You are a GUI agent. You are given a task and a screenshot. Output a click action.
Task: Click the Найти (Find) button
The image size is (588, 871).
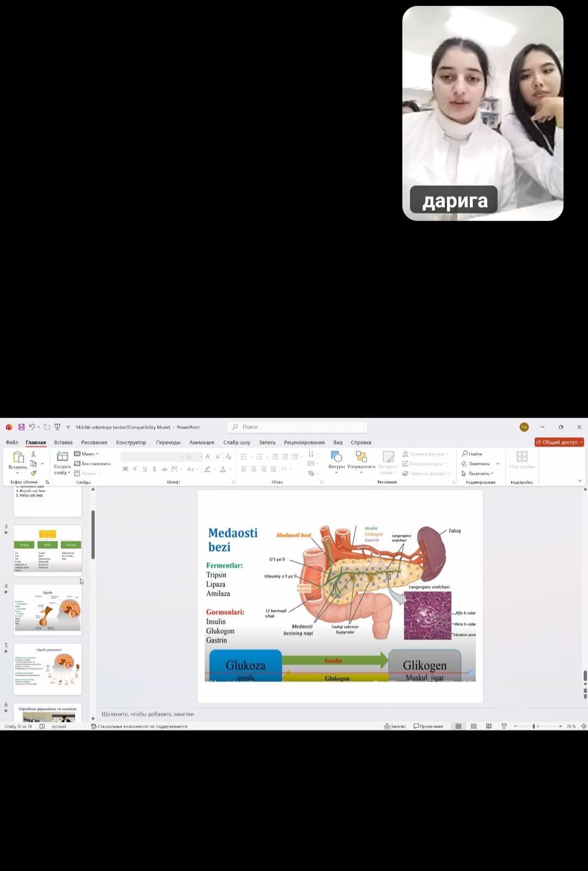coord(472,454)
